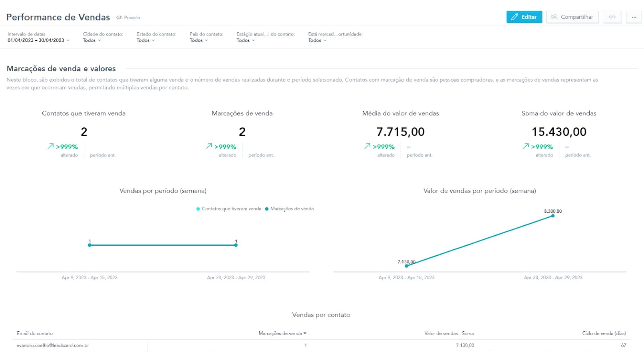
Task: Click the Editar pencil button
Action: (524, 17)
